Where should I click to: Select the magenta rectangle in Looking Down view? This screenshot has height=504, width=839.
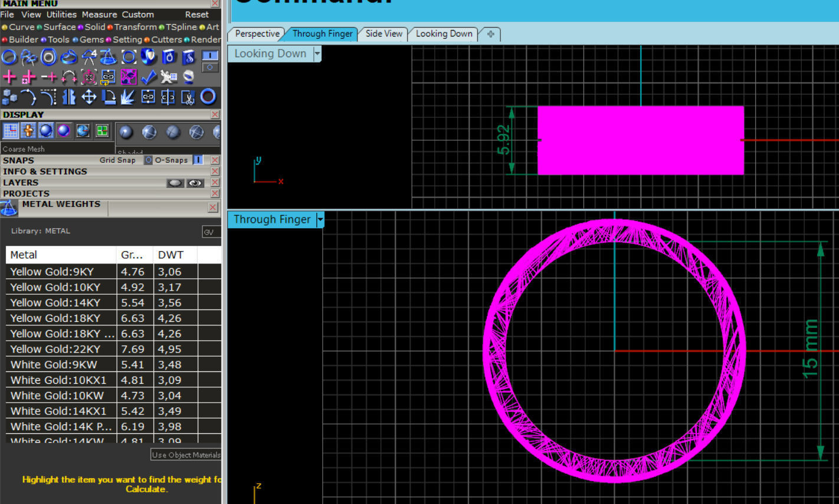coord(640,140)
